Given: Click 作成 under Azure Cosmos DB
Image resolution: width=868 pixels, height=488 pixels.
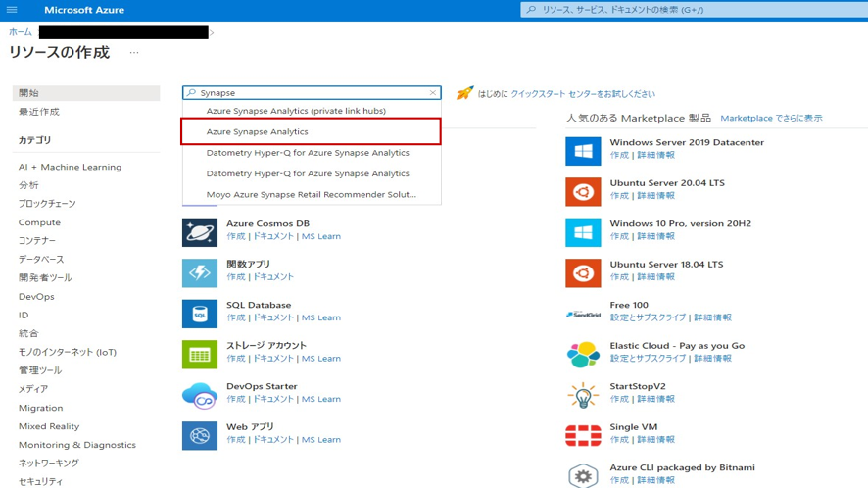Looking at the screenshot, I should coord(236,236).
